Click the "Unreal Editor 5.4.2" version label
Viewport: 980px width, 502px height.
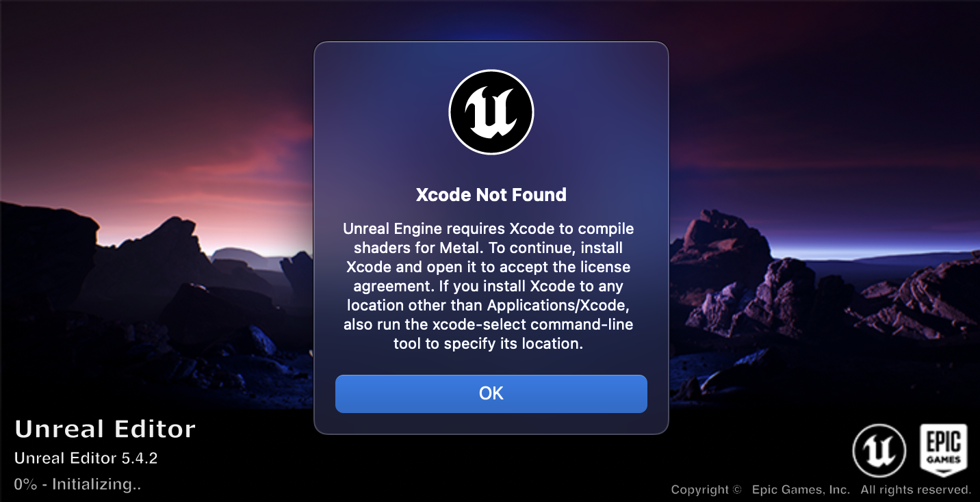86,458
